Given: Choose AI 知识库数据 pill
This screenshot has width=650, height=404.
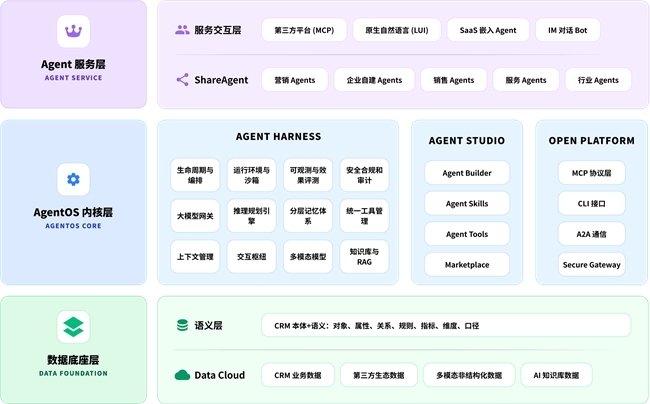Looking at the screenshot, I should click(556, 375).
